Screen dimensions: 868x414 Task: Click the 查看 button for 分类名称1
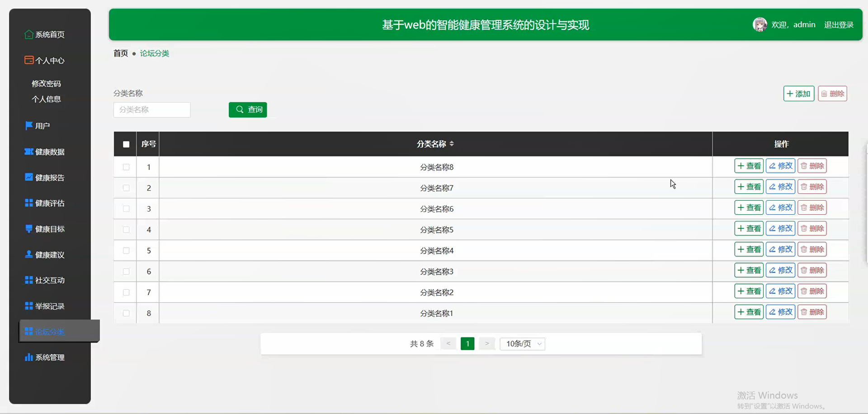[749, 312]
